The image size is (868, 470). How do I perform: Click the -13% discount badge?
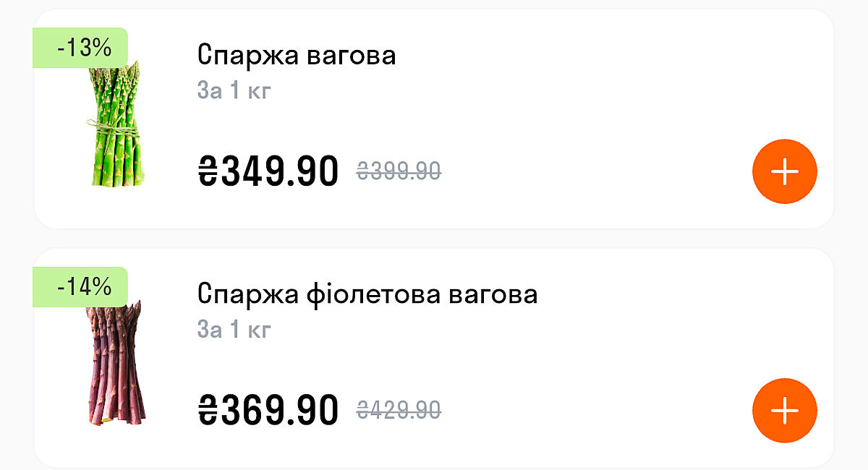coord(82,48)
